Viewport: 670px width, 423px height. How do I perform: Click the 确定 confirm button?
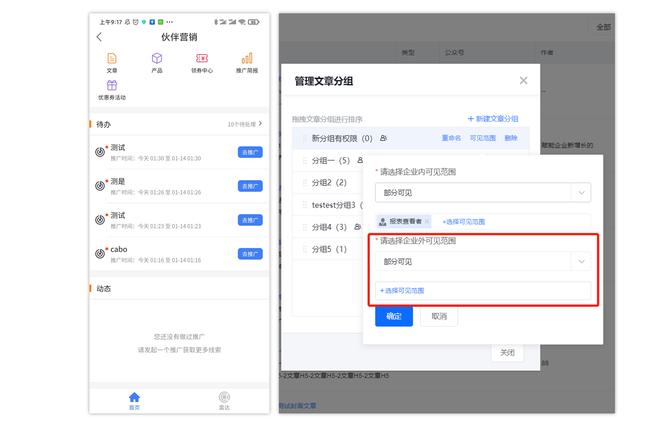pos(394,316)
